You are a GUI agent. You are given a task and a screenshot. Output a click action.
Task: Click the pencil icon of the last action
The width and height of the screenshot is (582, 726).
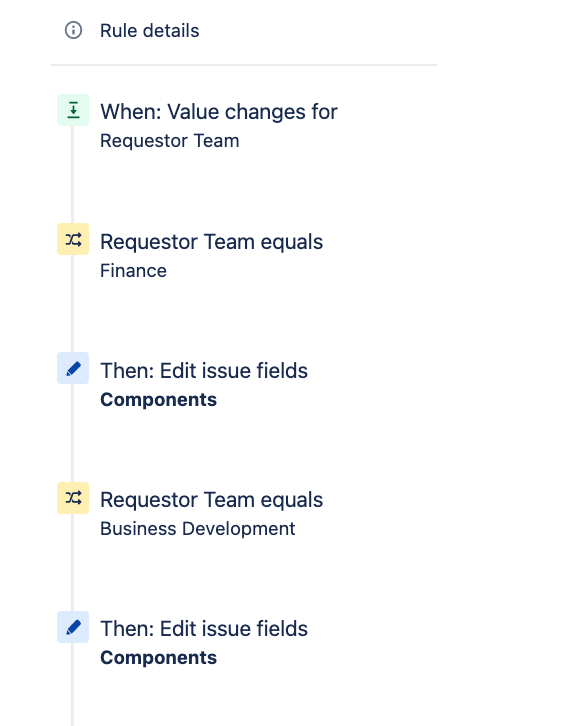pos(73,627)
